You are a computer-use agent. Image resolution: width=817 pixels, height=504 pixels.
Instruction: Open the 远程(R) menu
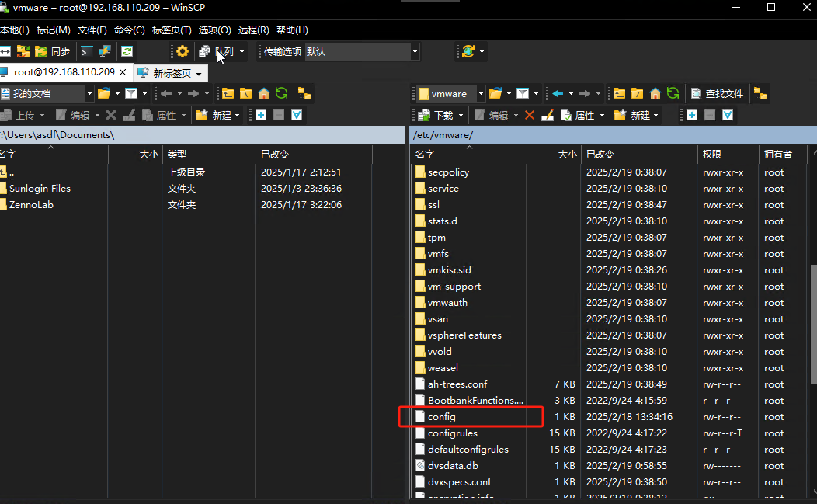(254, 30)
